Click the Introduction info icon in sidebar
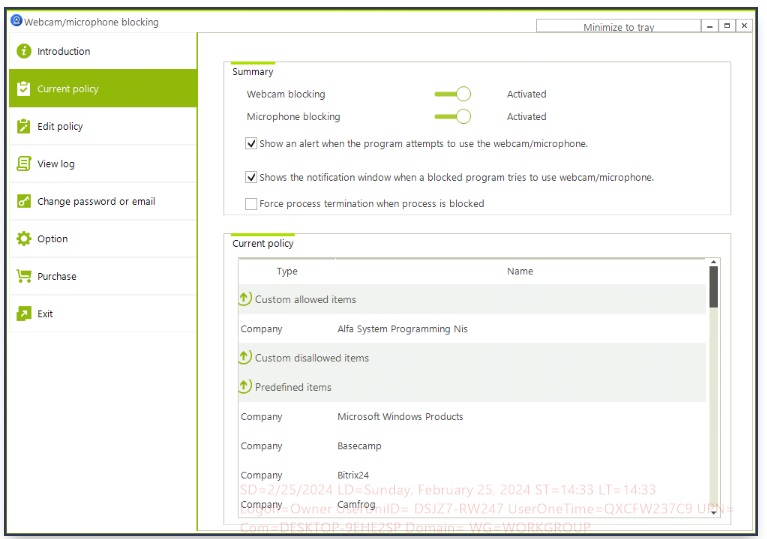Viewport: 767px width, 539px height. 24,51
